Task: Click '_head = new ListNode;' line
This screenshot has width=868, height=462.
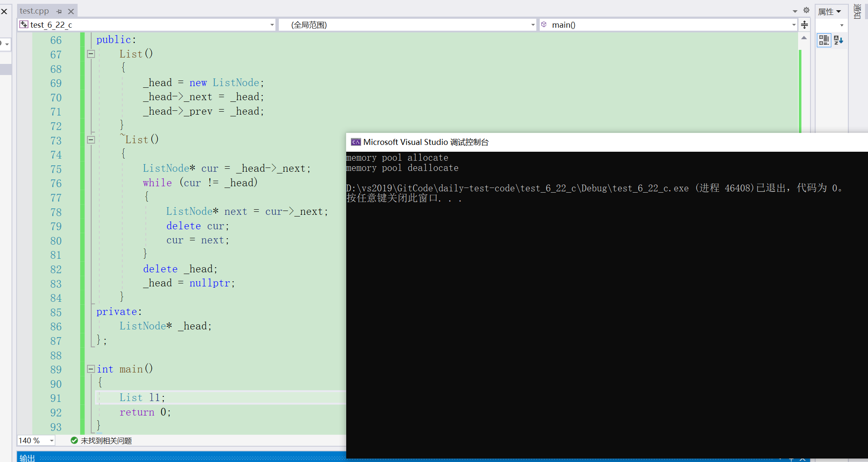Action: pos(203,83)
